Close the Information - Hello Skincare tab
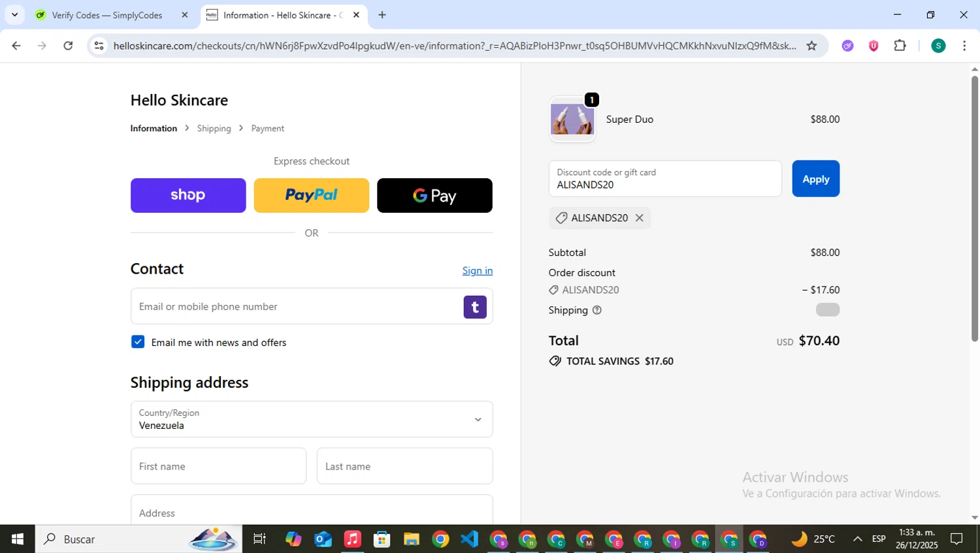The image size is (980, 553). click(356, 15)
